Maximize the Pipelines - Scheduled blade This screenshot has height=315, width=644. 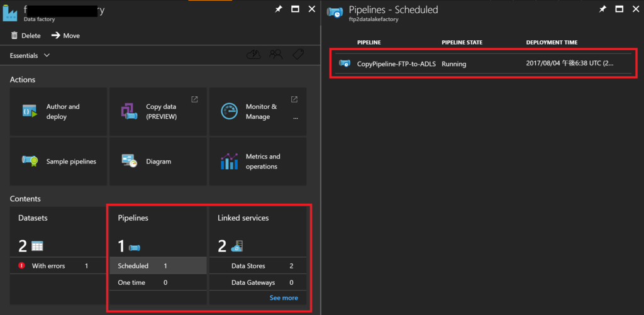[619, 9]
